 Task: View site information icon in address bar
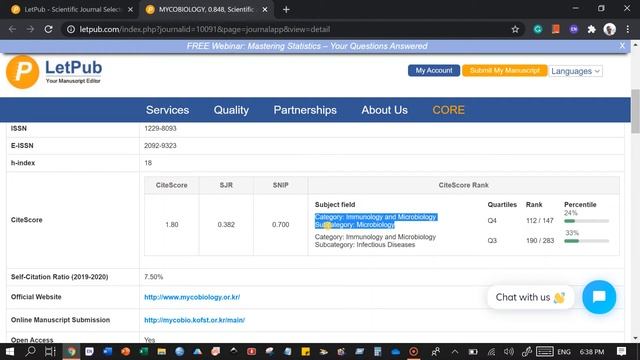[x=71, y=29]
